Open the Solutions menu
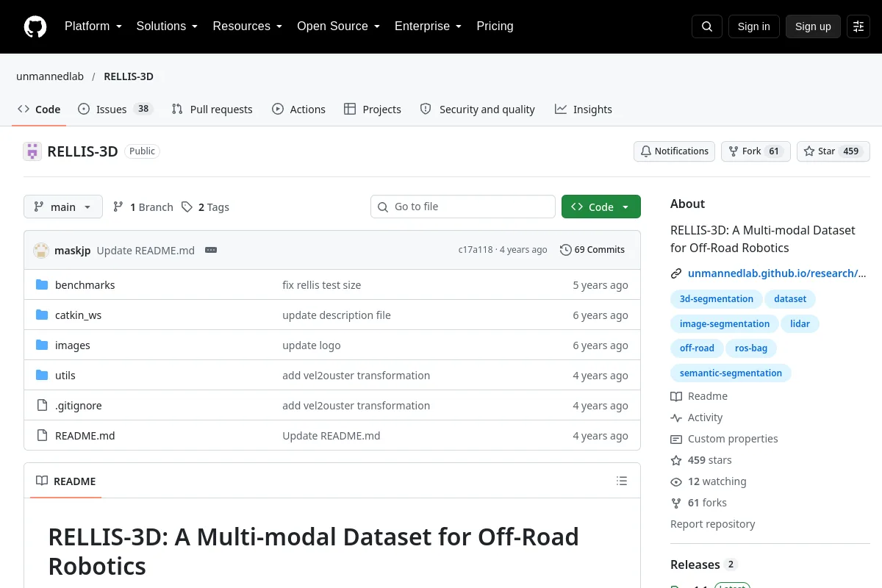The width and height of the screenshot is (882, 588). [x=167, y=26]
